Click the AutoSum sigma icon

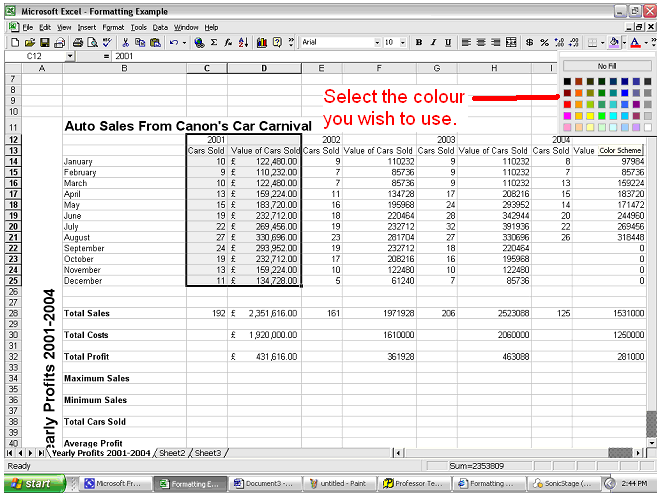(213, 43)
